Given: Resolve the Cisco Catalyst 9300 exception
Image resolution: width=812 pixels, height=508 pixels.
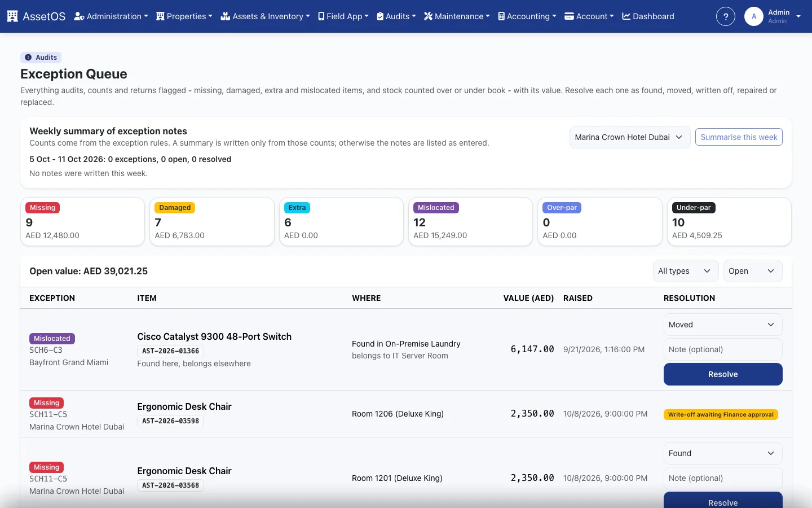Looking at the screenshot, I should (x=723, y=374).
